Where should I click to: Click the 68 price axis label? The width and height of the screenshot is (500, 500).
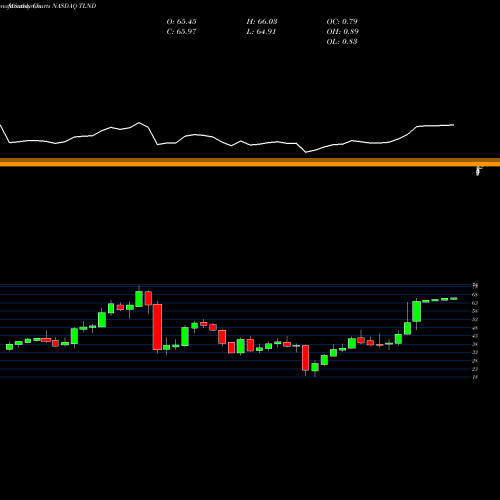pos(475,295)
